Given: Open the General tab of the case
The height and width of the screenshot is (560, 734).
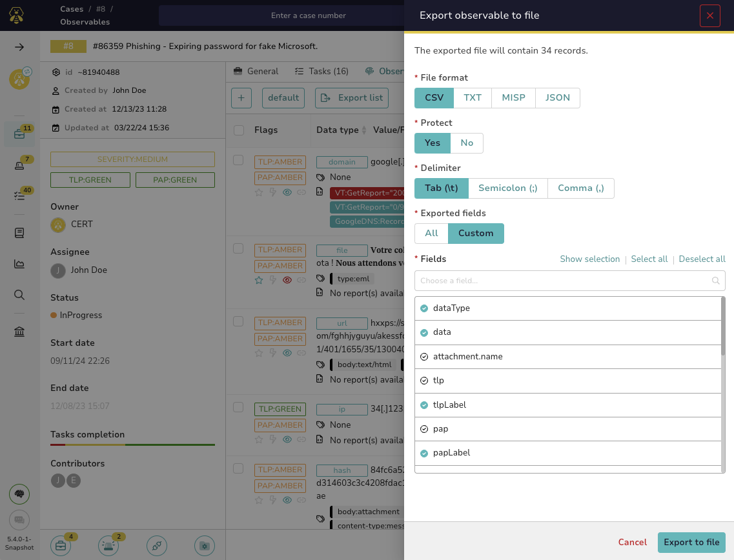Looking at the screenshot, I should tap(263, 71).
